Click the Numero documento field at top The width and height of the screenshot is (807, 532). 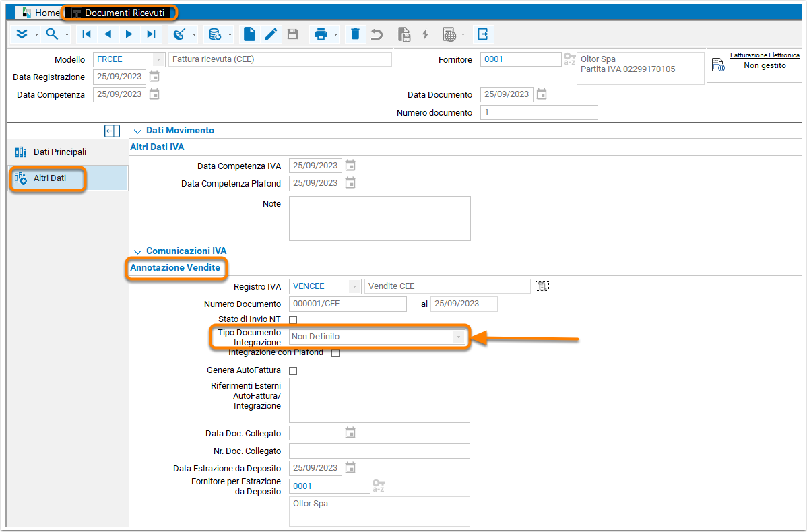point(540,112)
